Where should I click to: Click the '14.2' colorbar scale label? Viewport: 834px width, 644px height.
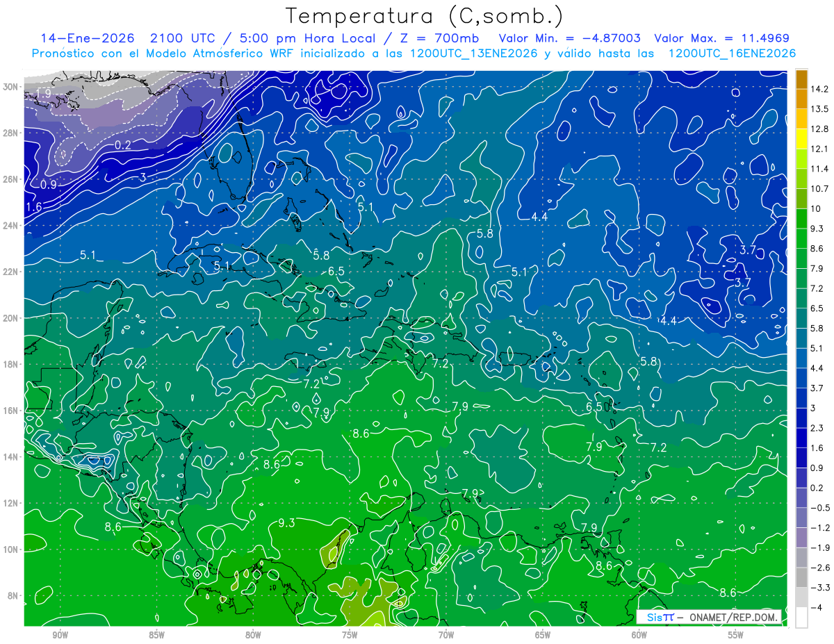(820, 89)
